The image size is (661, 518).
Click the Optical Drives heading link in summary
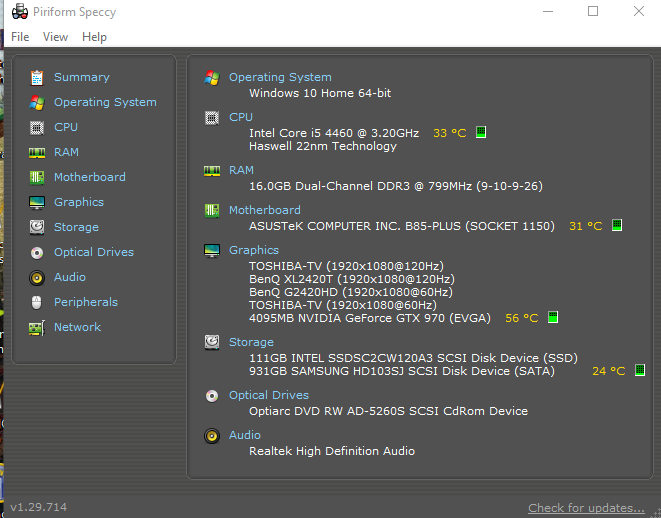click(x=269, y=395)
